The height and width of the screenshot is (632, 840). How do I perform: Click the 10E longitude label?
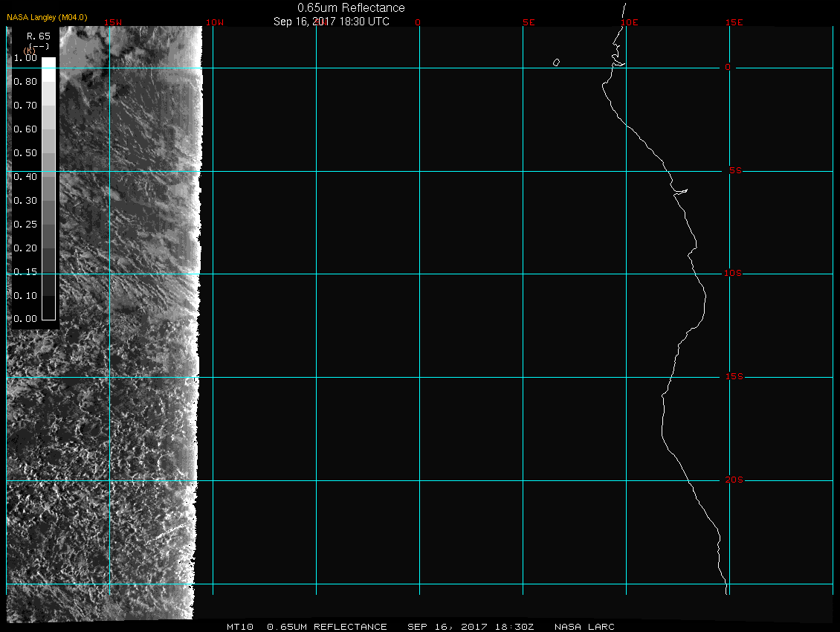(629, 22)
